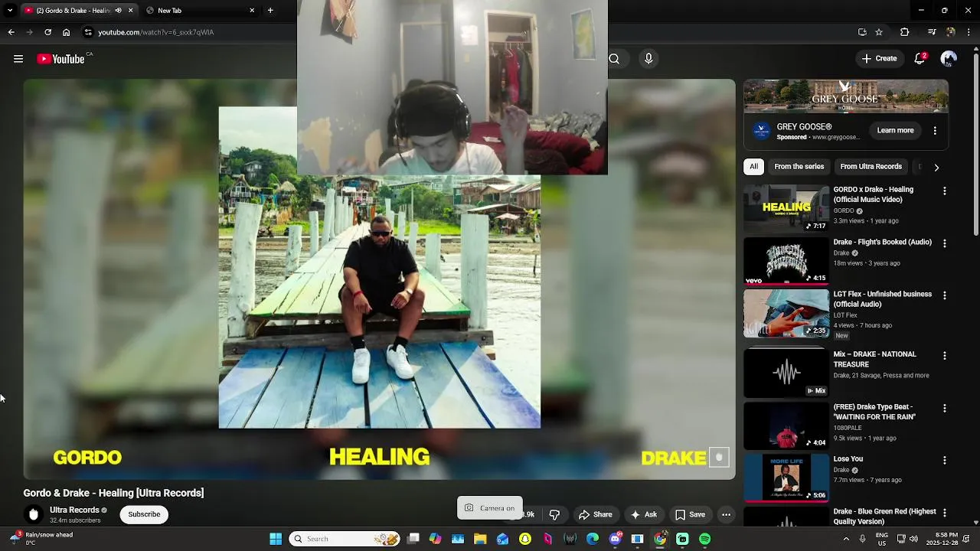View site information icon beside URL

click(x=88, y=32)
